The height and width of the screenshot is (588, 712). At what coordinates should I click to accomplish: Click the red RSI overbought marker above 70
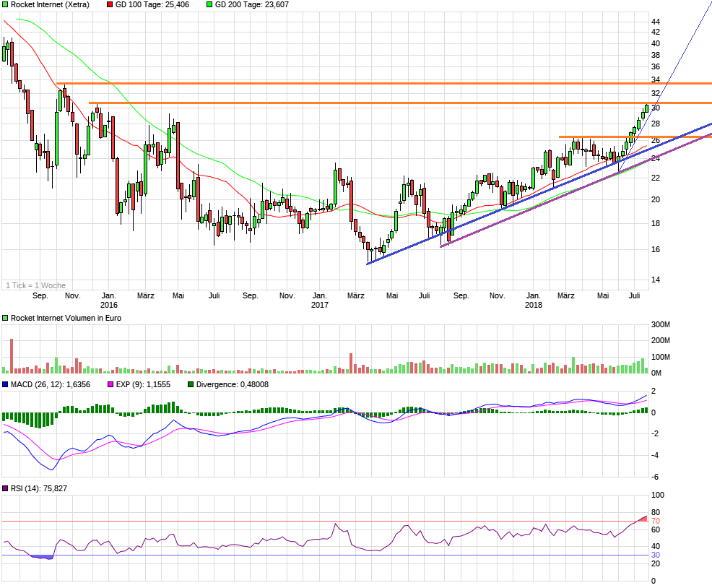[x=643, y=519]
